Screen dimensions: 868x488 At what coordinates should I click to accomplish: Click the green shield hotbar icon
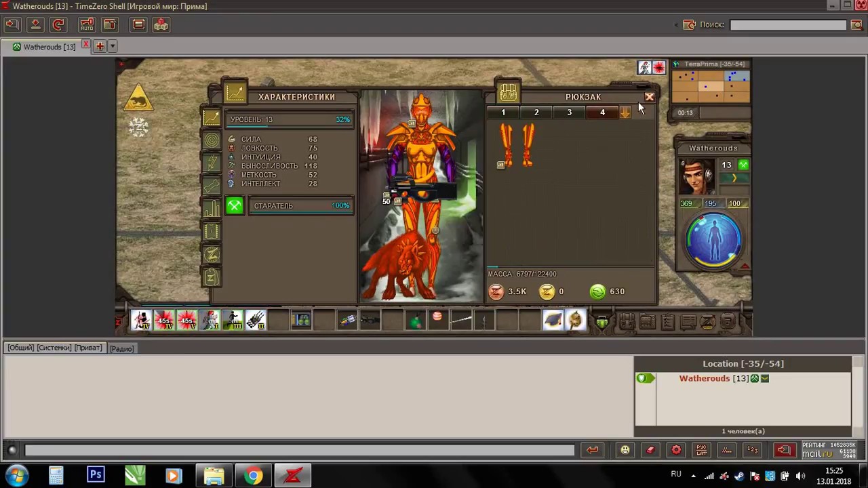(x=601, y=322)
